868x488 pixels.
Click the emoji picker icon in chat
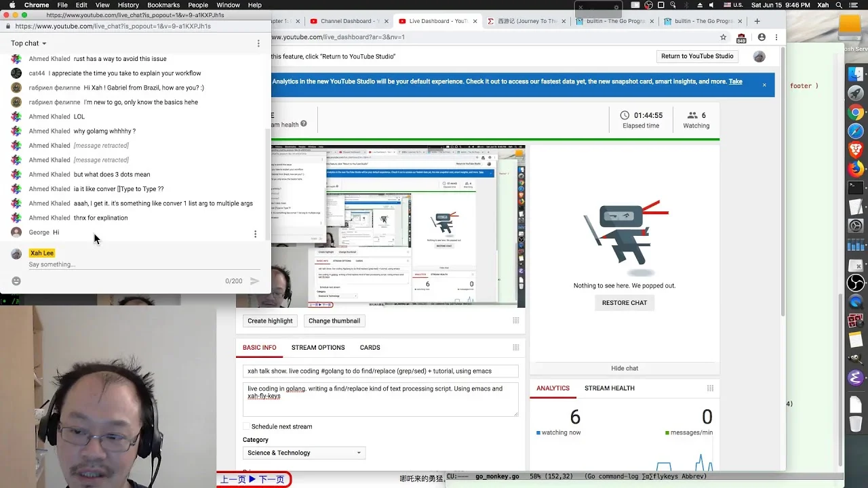pos(16,281)
